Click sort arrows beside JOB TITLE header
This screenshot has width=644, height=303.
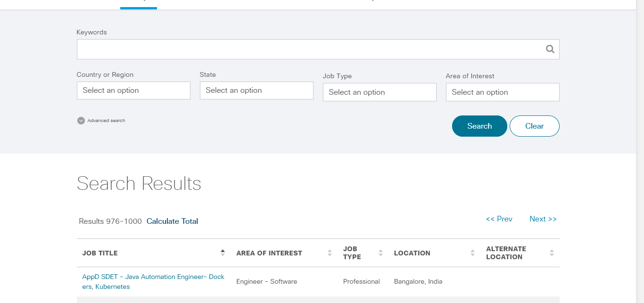pos(223,253)
